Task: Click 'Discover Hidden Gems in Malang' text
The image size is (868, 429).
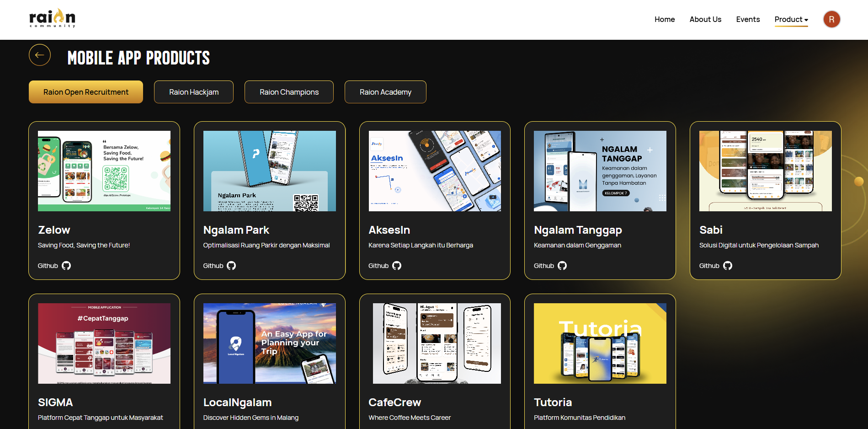Action: (x=251, y=418)
